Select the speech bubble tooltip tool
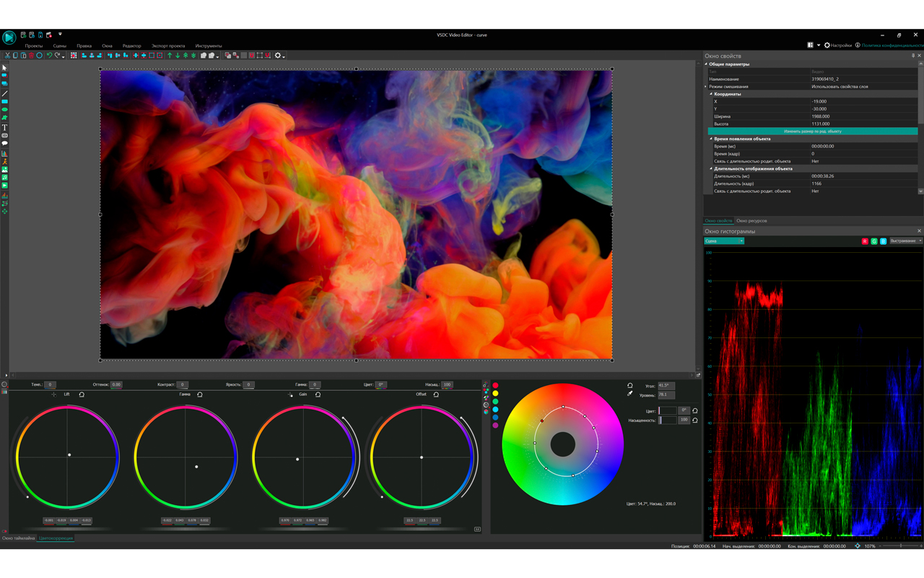 [4, 143]
